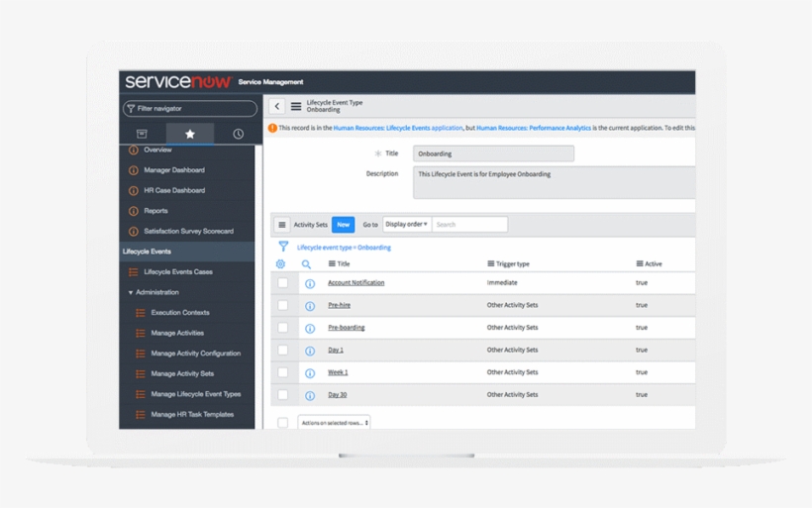Open Manager Dashboard module
This screenshot has width=812, height=508.
(x=174, y=170)
